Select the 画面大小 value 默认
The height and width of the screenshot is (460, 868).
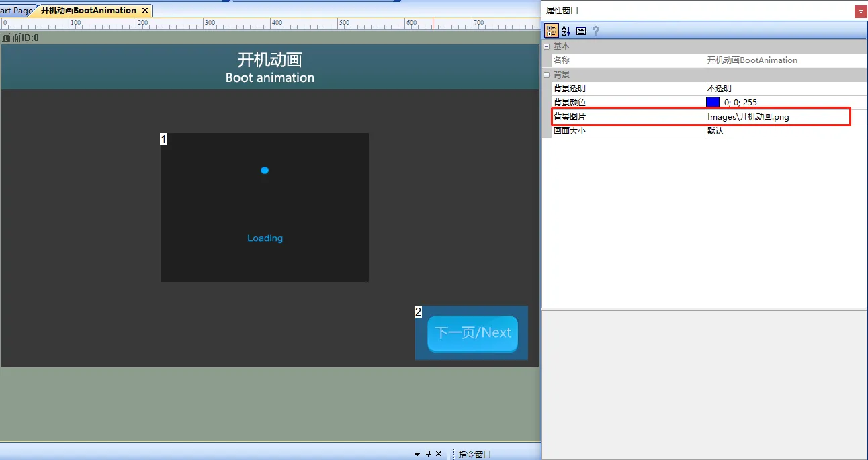pyautogui.click(x=785, y=131)
